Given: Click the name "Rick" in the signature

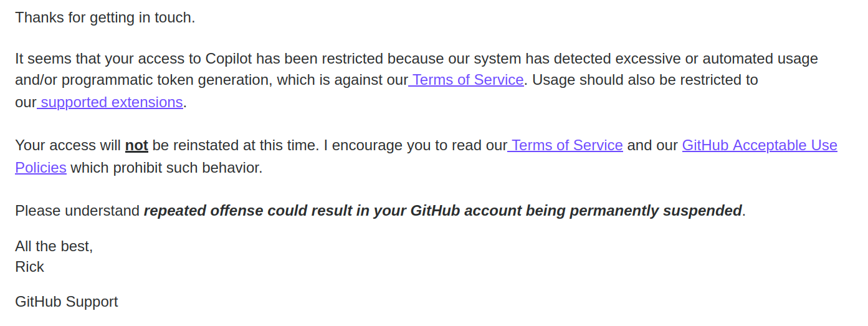Looking at the screenshot, I should (29, 267).
